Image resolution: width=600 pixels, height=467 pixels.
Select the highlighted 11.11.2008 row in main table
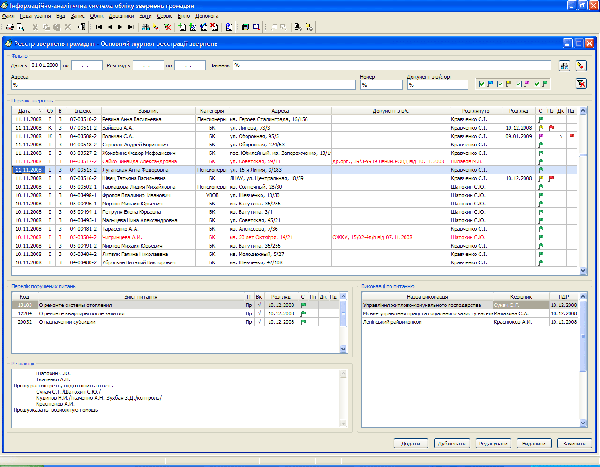tap(27, 170)
